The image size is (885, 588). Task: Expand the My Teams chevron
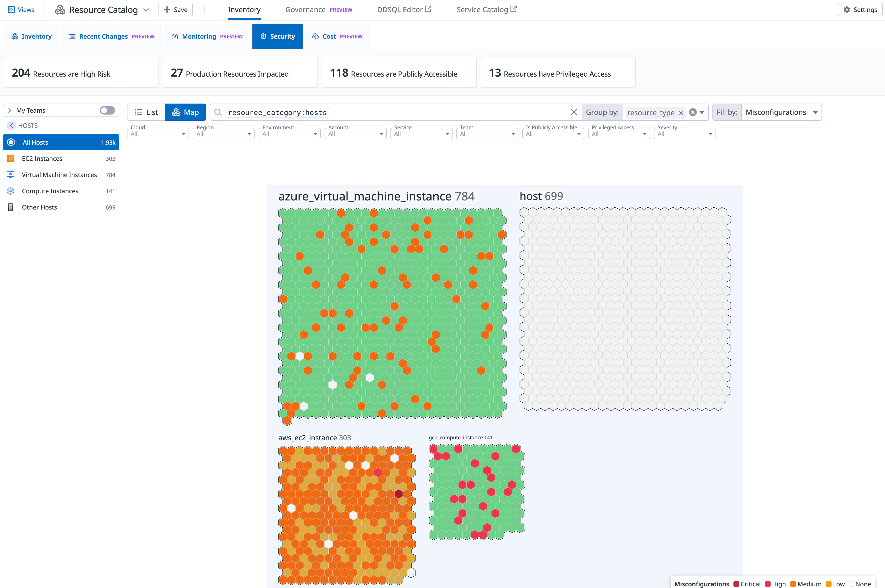pos(10,110)
